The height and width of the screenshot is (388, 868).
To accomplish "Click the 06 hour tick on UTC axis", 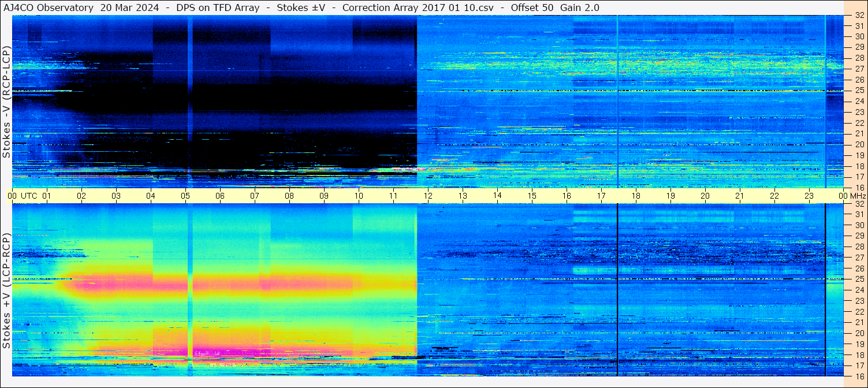I will coord(220,196).
